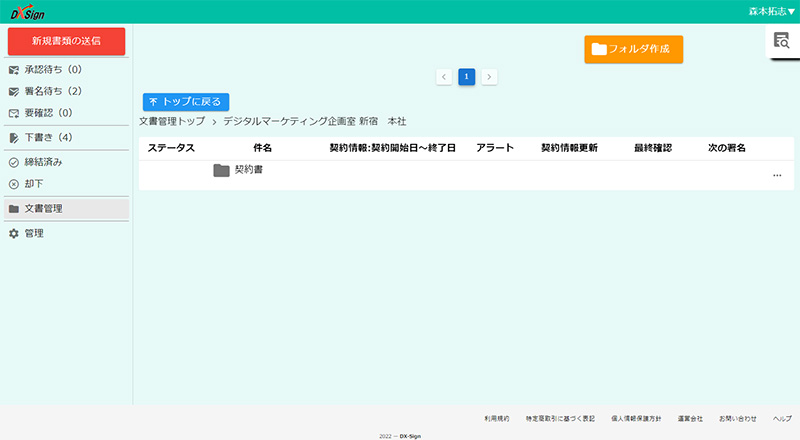Click the 最終確認 column header
Image resolution: width=800 pixels, height=440 pixels.
(653, 148)
